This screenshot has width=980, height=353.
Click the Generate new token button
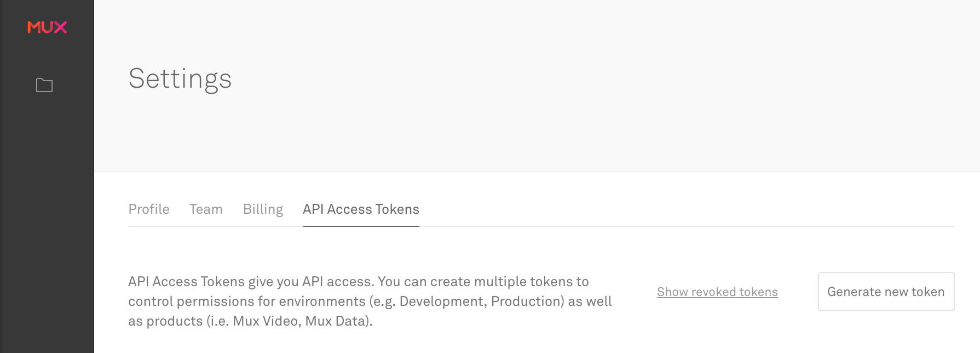click(x=886, y=292)
